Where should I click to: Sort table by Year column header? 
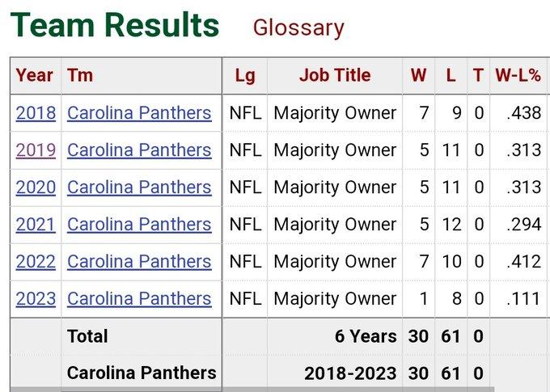point(35,75)
